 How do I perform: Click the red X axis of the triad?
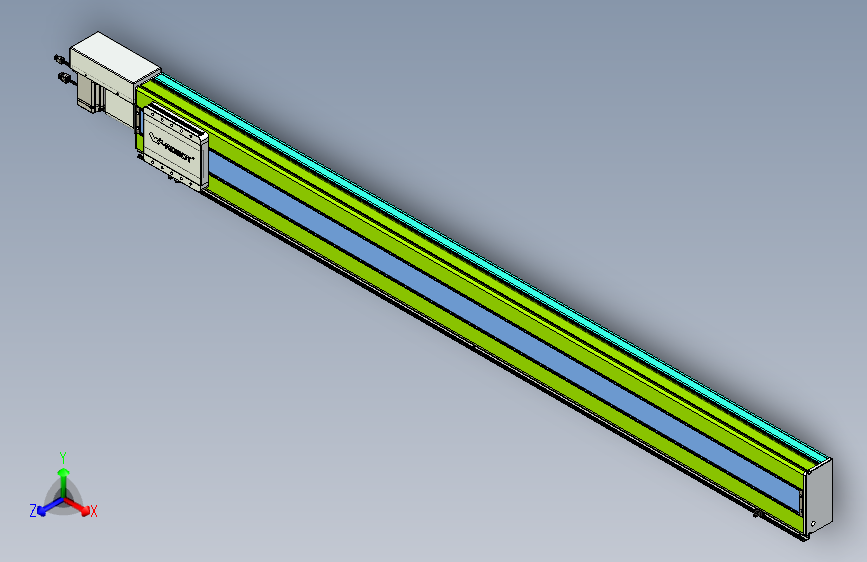click(x=78, y=507)
